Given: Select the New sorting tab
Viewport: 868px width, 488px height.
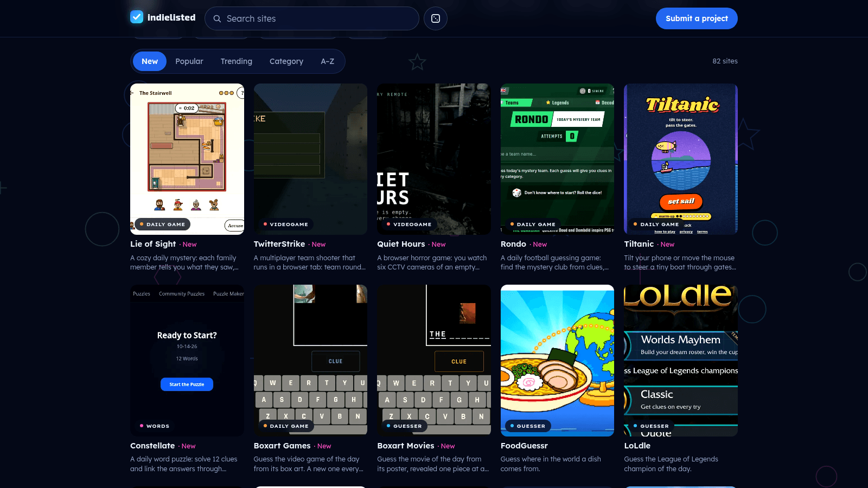Looking at the screenshot, I should (x=150, y=61).
